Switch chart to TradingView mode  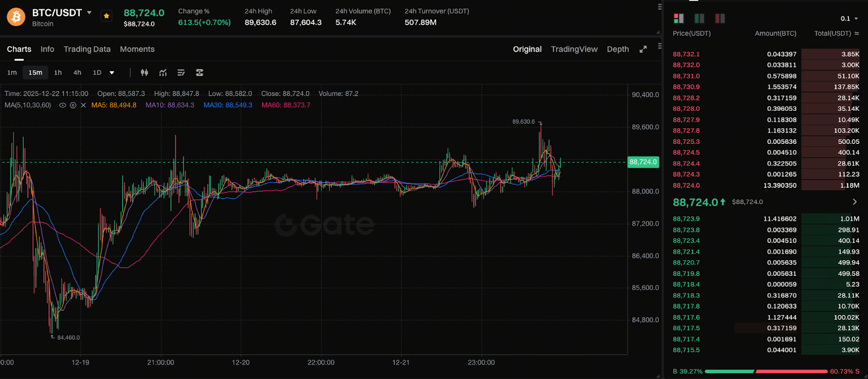coord(574,49)
